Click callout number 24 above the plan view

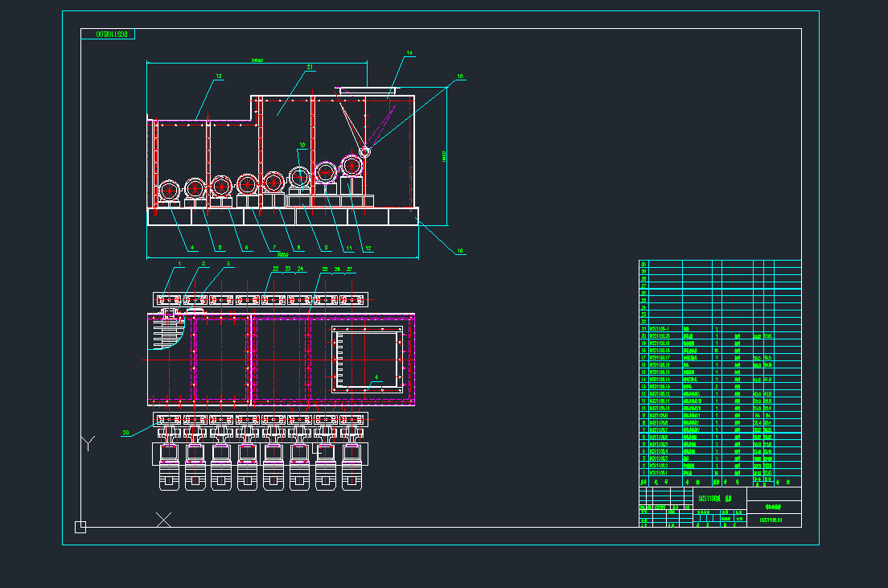(300, 269)
